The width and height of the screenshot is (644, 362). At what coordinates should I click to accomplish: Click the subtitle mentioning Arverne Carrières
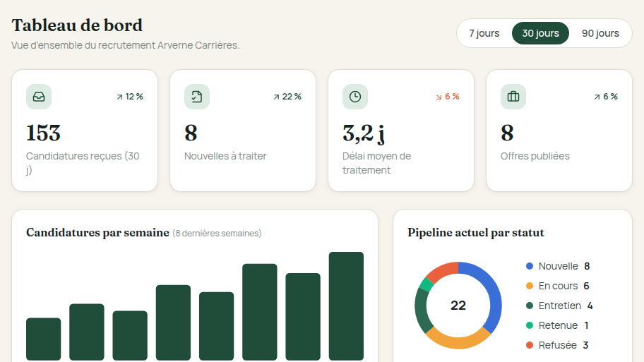tap(125, 45)
